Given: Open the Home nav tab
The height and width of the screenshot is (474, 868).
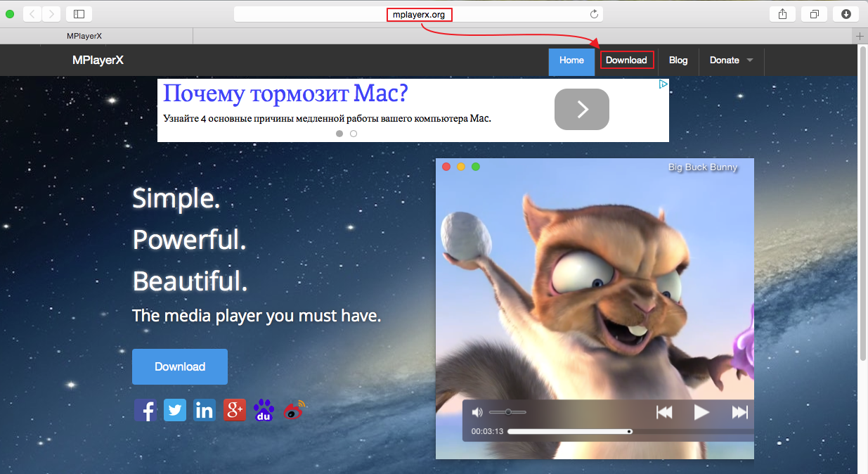Looking at the screenshot, I should [571, 61].
